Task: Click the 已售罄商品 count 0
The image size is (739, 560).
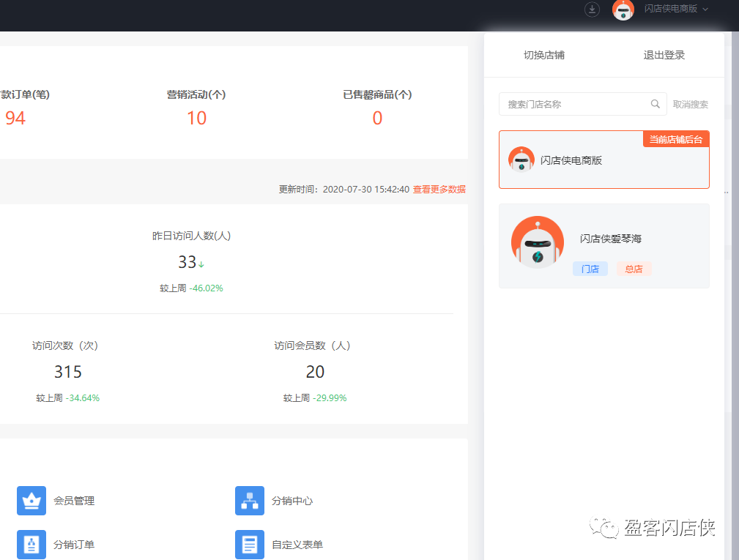Action: click(377, 118)
